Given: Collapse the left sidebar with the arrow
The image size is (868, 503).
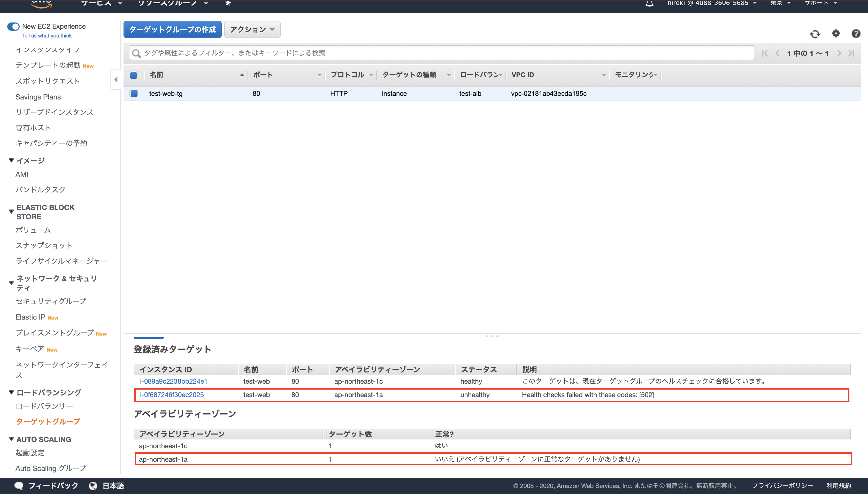Looking at the screenshot, I should 116,79.
